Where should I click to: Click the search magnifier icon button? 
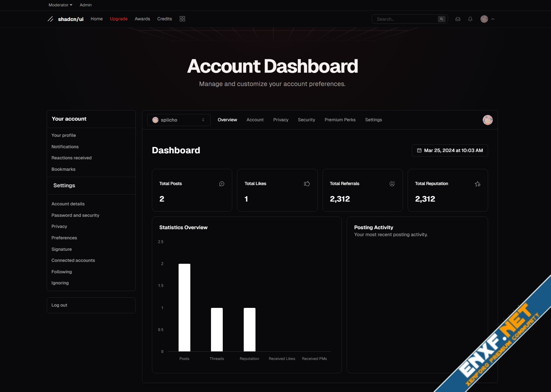[441, 19]
